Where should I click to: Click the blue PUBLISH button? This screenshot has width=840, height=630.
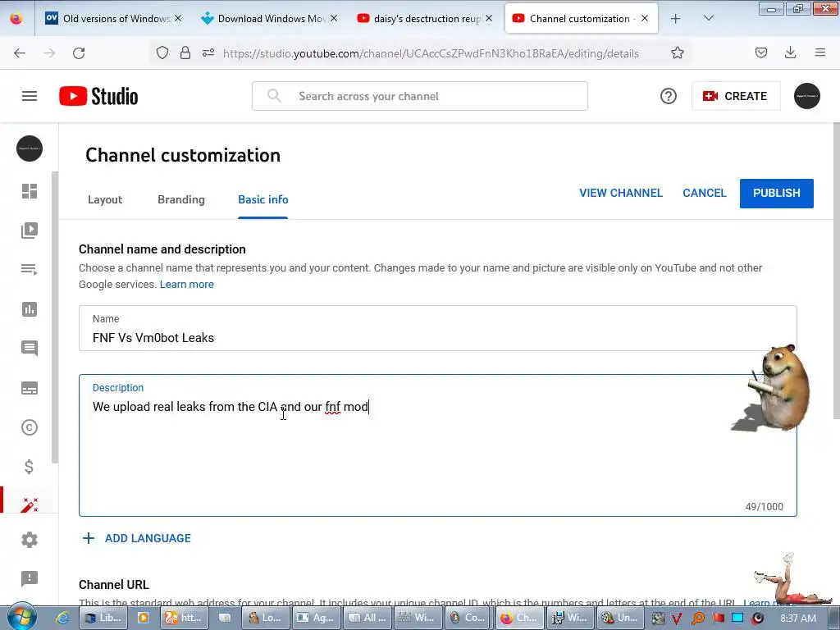pyautogui.click(x=776, y=194)
